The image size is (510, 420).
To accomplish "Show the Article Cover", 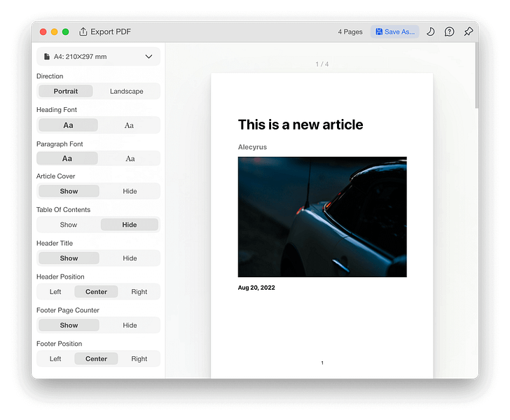I will tap(69, 191).
